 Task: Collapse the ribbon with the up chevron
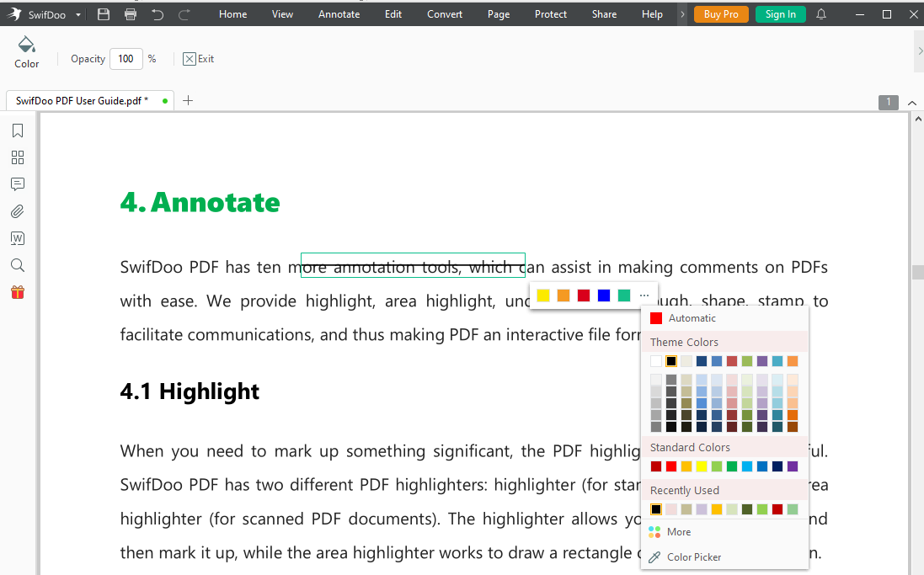point(911,103)
